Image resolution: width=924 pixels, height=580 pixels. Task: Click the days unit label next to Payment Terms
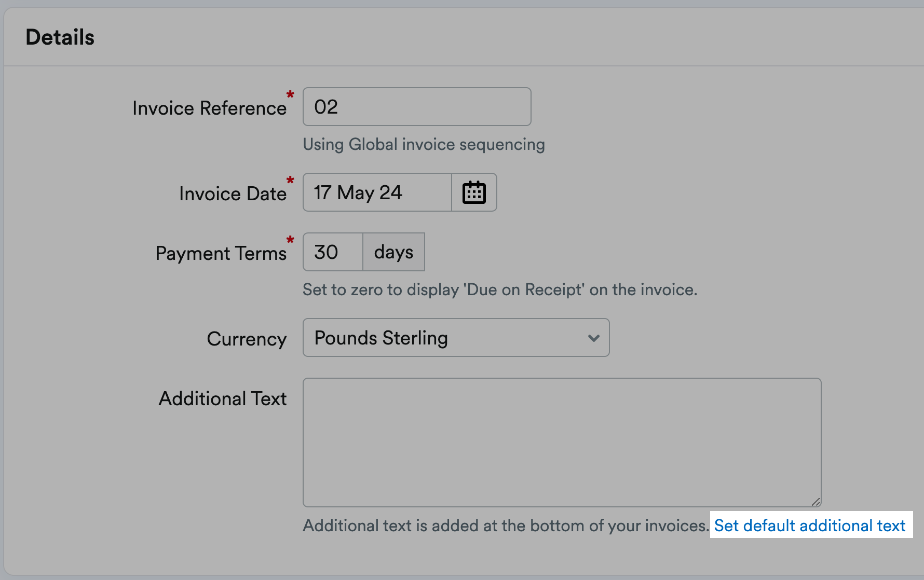click(x=393, y=252)
